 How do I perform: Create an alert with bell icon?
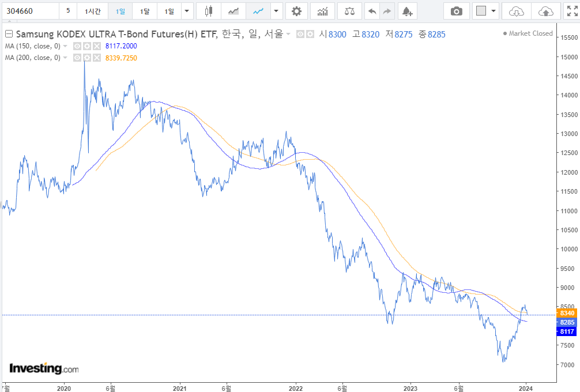pyautogui.click(x=407, y=11)
